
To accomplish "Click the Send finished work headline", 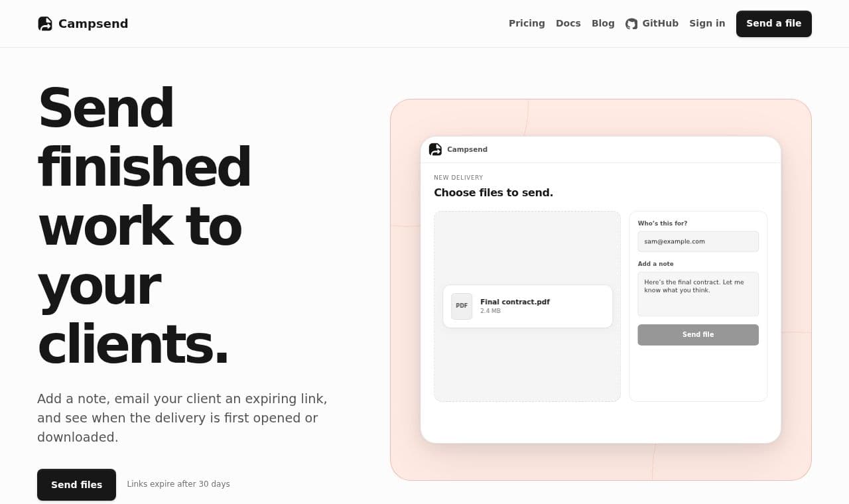I will [145, 225].
